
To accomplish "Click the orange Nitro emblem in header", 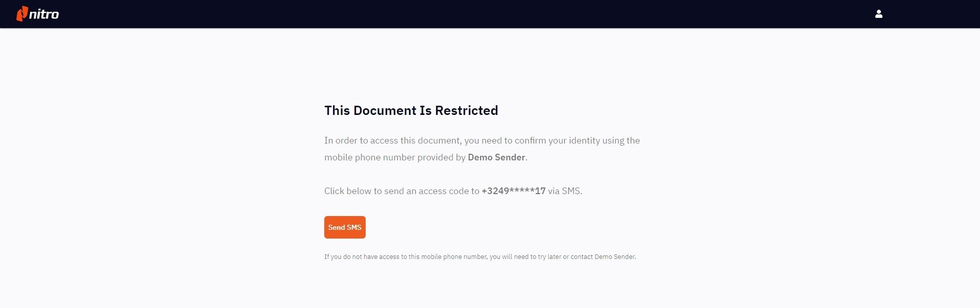I will tap(22, 14).
